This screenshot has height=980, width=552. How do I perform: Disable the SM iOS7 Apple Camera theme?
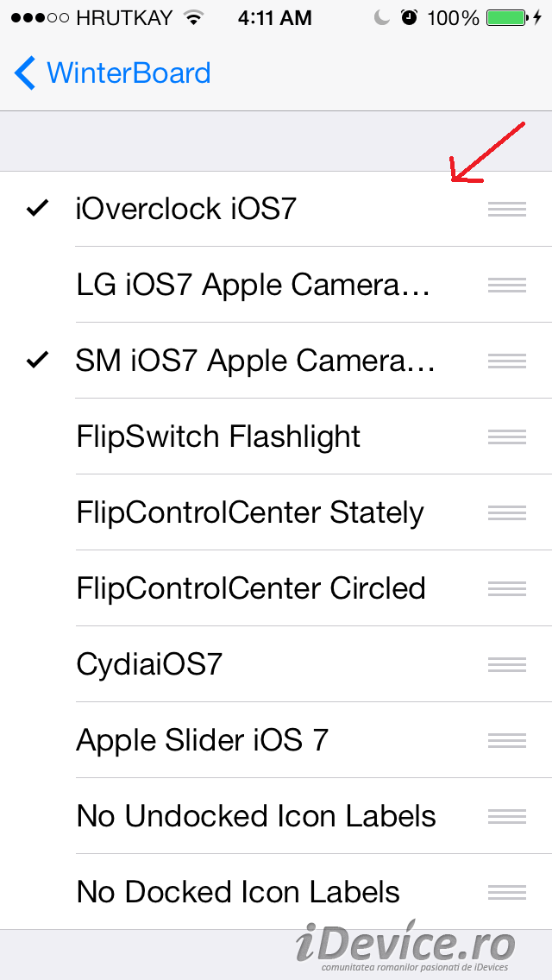point(37,361)
